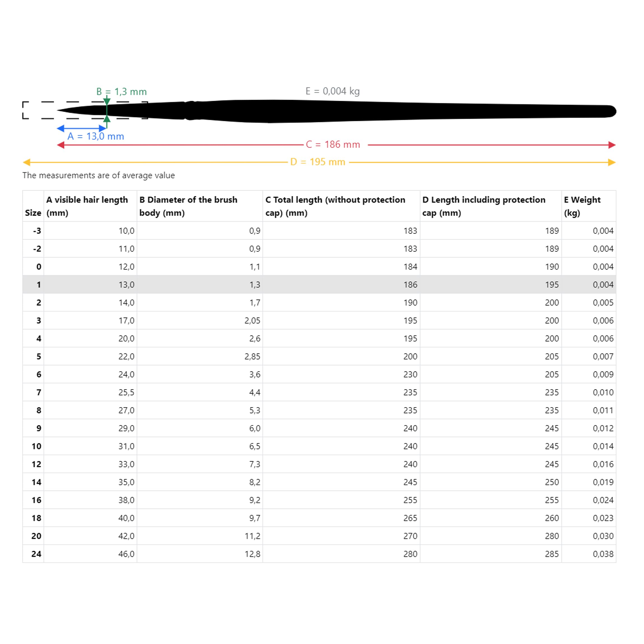The height and width of the screenshot is (644, 644).
Task: Click the D = 195 mm length label
Action: [317, 162]
